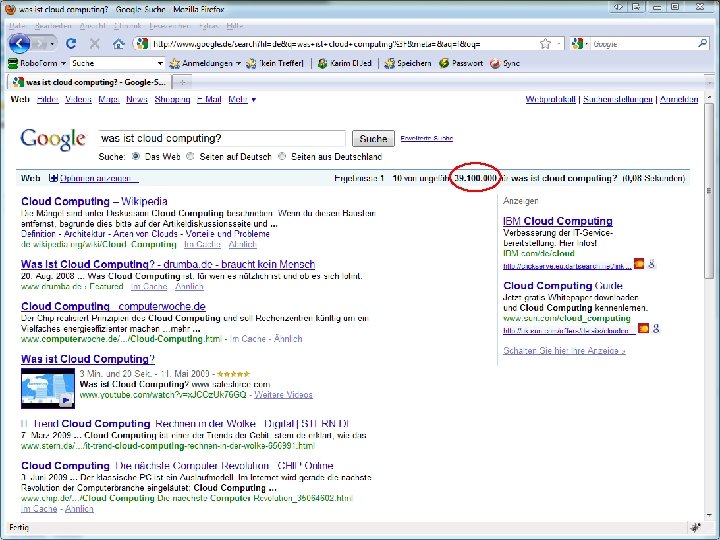Screen dimensions: 720x540
Task: Select the Das Web radio button
Action: pyautogui.click(x=136, y=157)
